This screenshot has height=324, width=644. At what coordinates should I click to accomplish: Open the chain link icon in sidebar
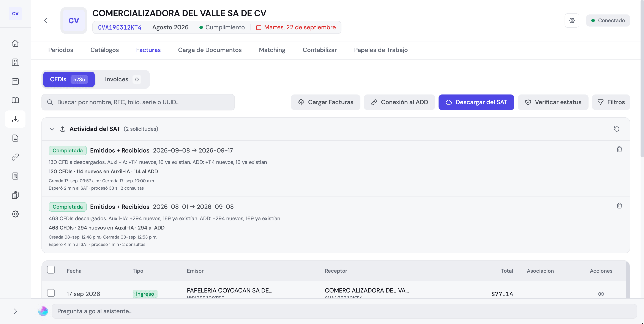(x=15, y=157)
